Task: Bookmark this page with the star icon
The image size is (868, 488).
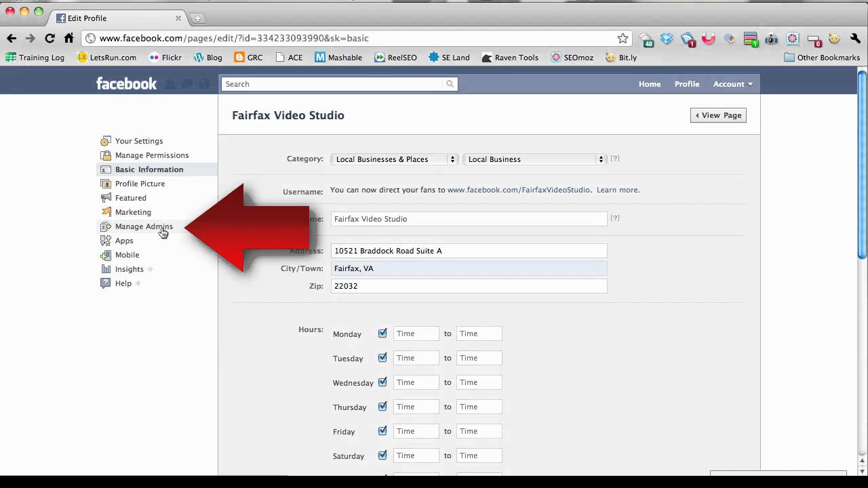Action: point(623,38)
